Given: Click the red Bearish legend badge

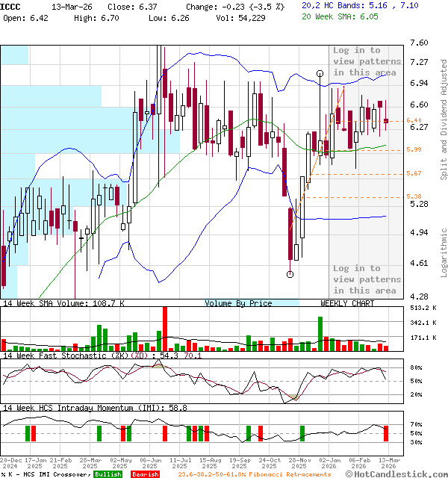Looking at the screenshot, I should coord(144,474).
